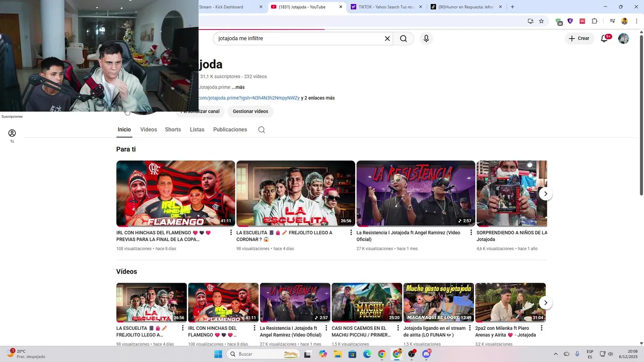Close the Jotajoda YouTube tab

pyautogui.click(x=341, y=7)
